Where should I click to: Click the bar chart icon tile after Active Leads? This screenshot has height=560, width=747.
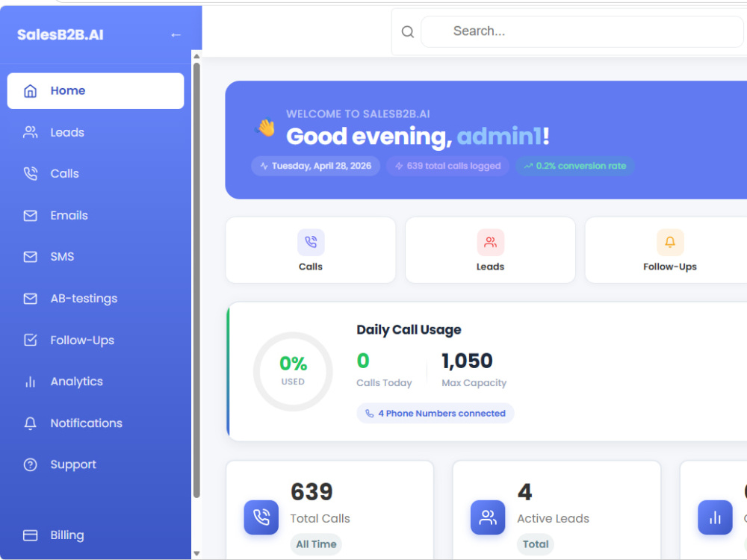click(715, 517)
